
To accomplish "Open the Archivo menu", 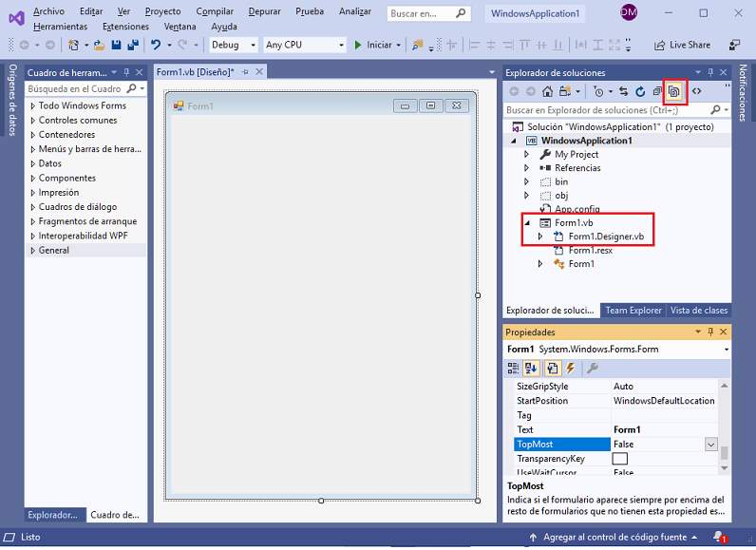I will pos(48,11).
